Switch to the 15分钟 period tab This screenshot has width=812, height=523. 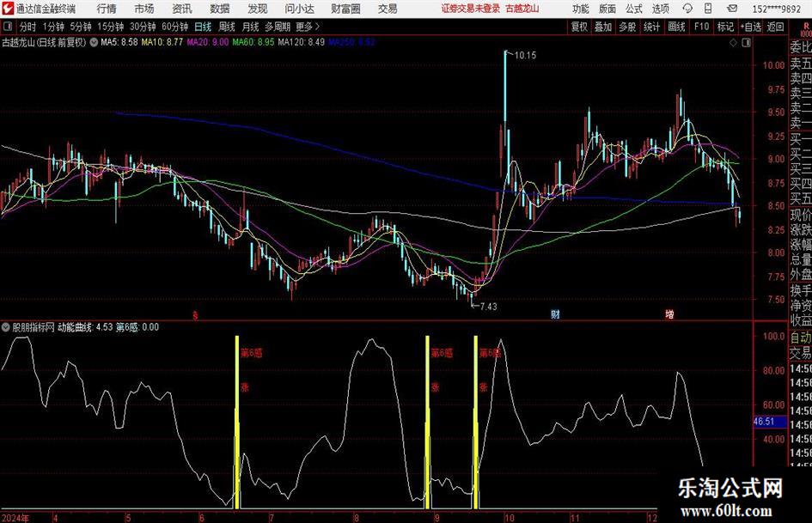click(110, 27)
